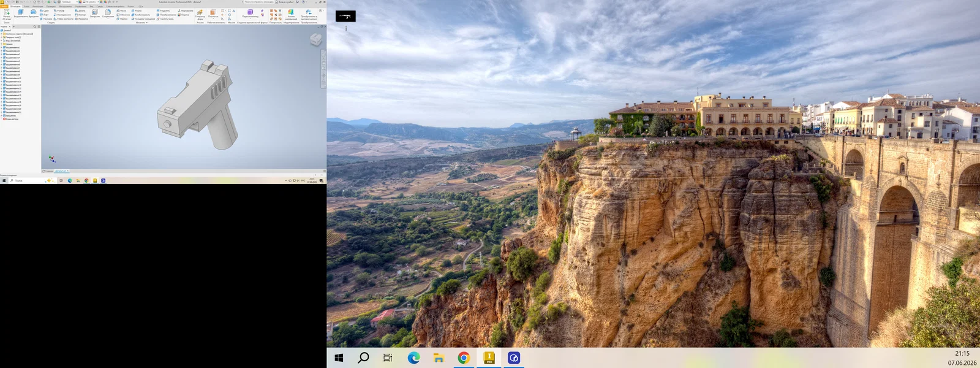Choose the Coil (Пружина) command
Screen dimensions: 980x368
coord(46,19)
